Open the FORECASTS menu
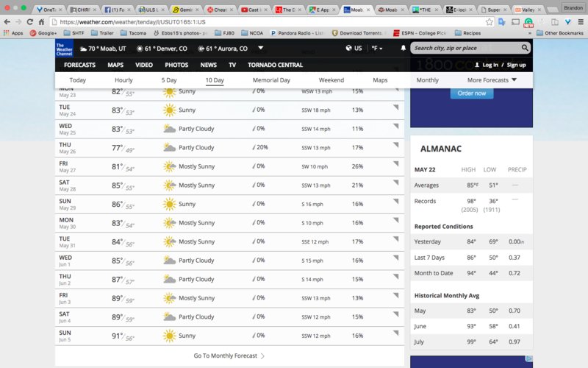 point(79,65)
